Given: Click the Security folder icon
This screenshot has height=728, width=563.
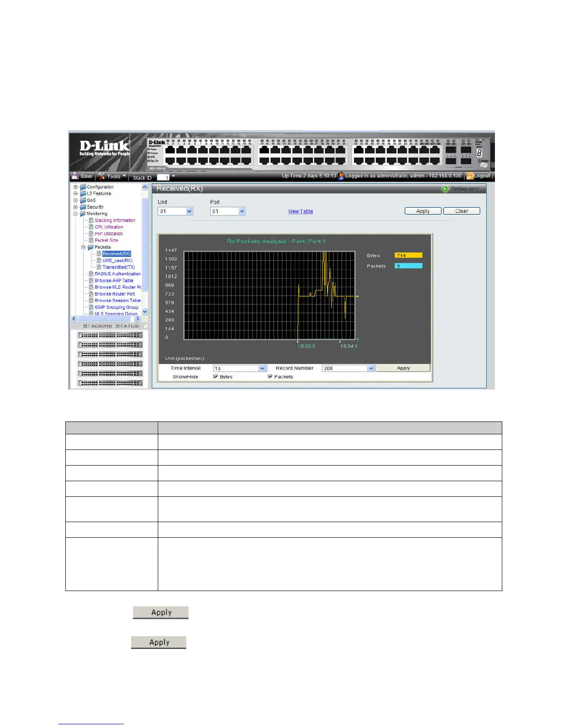Looking at the screenshot, I should (83, 207).
